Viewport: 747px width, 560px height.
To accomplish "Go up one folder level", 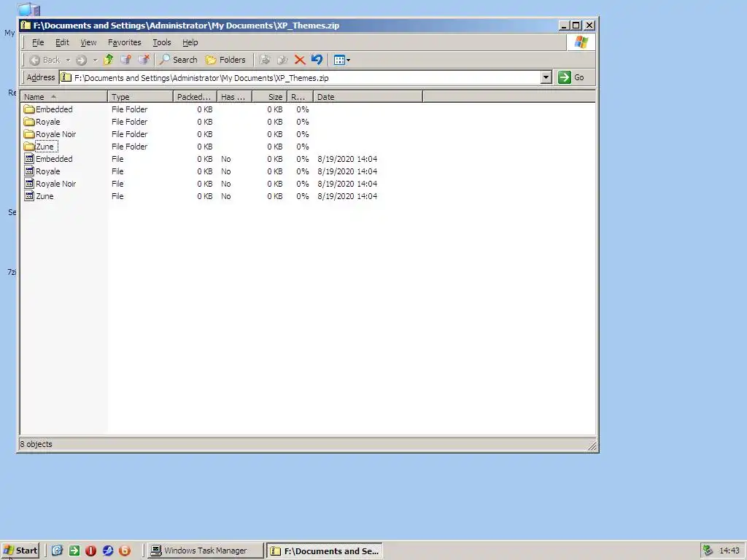I will 109,60.
